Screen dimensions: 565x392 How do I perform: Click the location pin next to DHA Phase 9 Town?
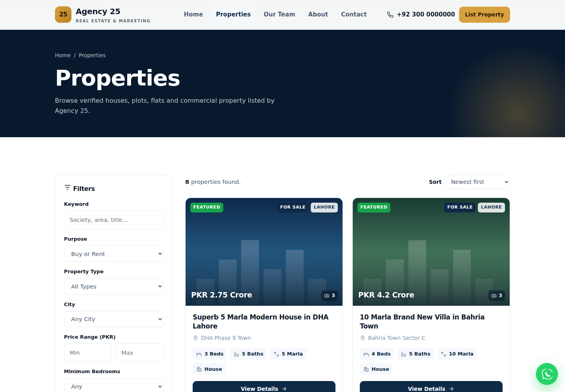tap(195, 338)
